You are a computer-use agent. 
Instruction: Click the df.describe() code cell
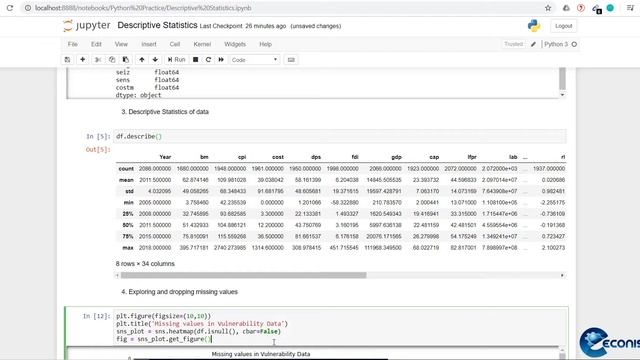click(340, 136)
